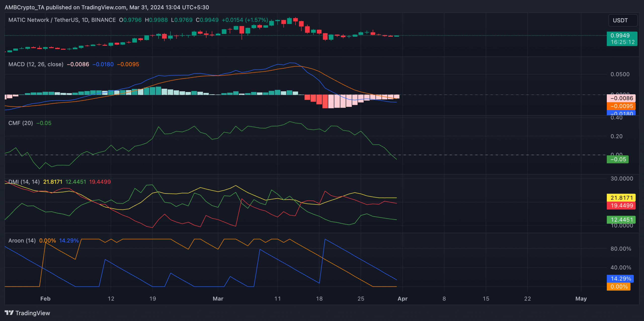Click the 0.20 CMF scale label
This screenshot has height=321, width=644.
[616, 136]
